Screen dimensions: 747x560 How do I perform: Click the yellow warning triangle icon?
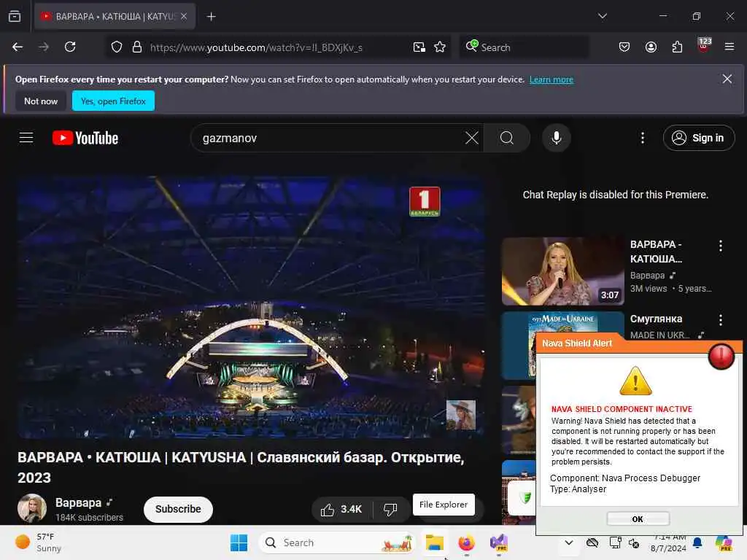point(635,381)
